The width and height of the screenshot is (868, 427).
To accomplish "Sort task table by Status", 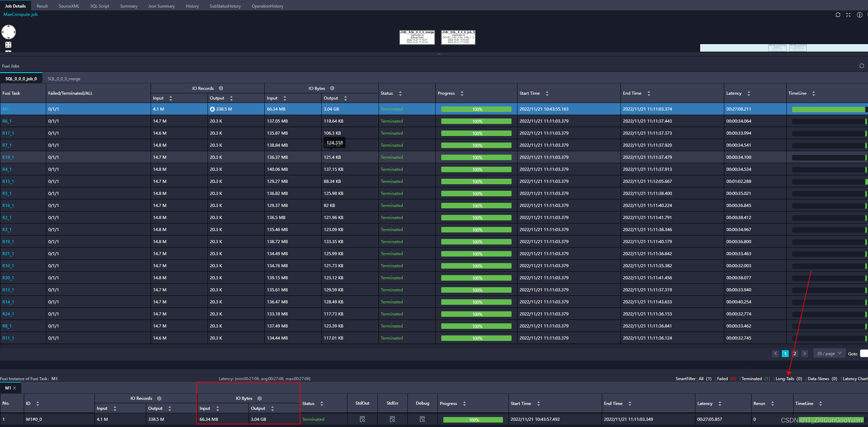I will click(x=400, y=93).
